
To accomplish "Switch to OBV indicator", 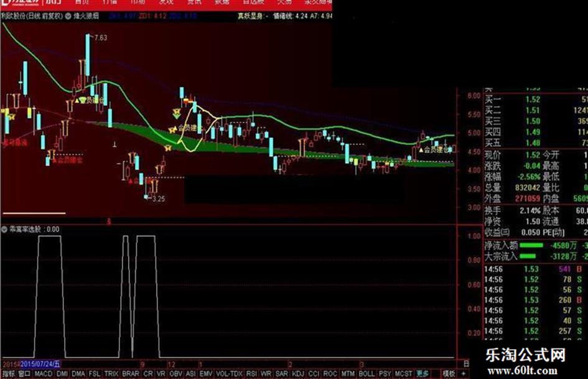I will 175,374.
